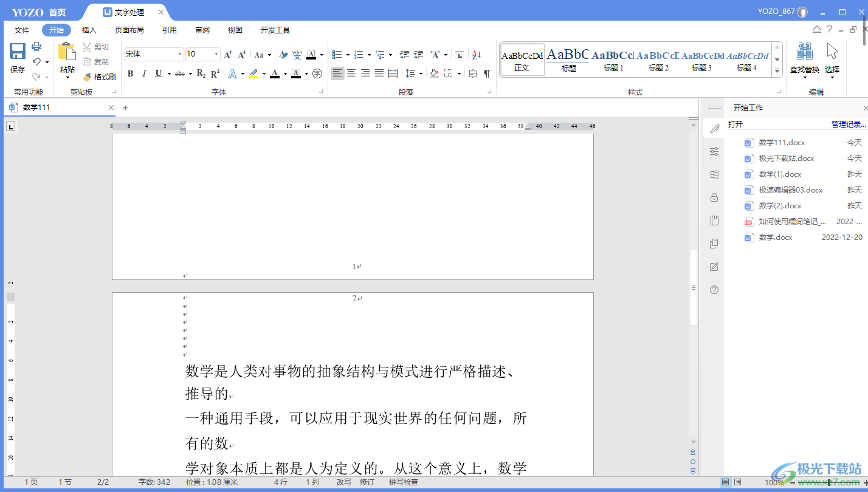Viewport: 868px width, 492px height.
Task: Click the sidebar pencil (start work) icon
Action: click(714, 128)
